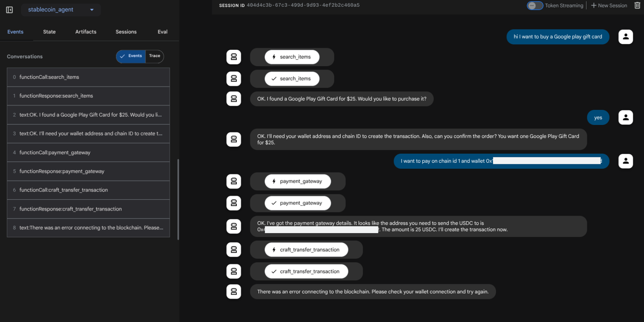This screenshot has height=322, width=644.
Task: Switch to the Events tab
Action: tap(15, 32)
